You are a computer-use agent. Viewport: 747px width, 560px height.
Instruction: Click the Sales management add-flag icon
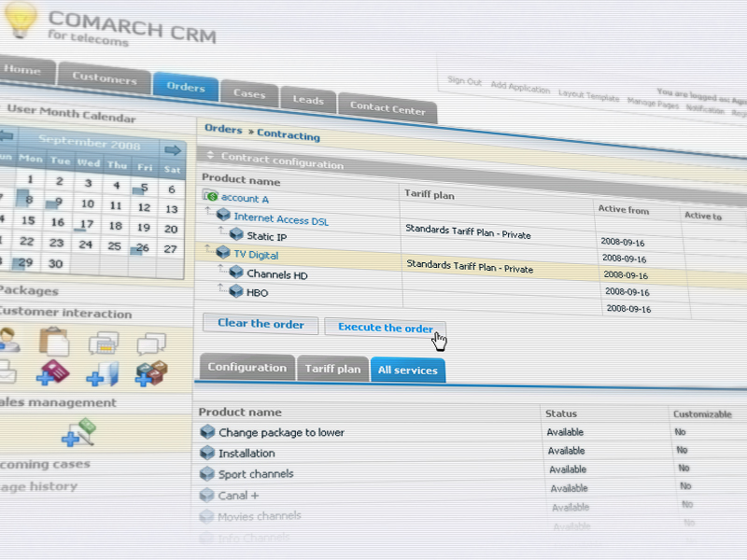pos(79,432)
